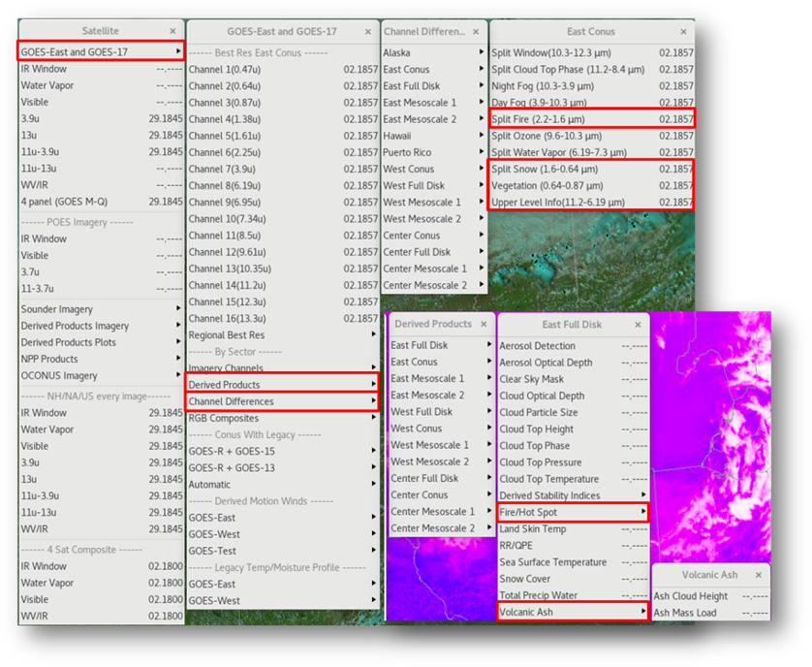The image size is (812, 667).
Task: Load Aerosol Optical Depth product
Action: 573,363
